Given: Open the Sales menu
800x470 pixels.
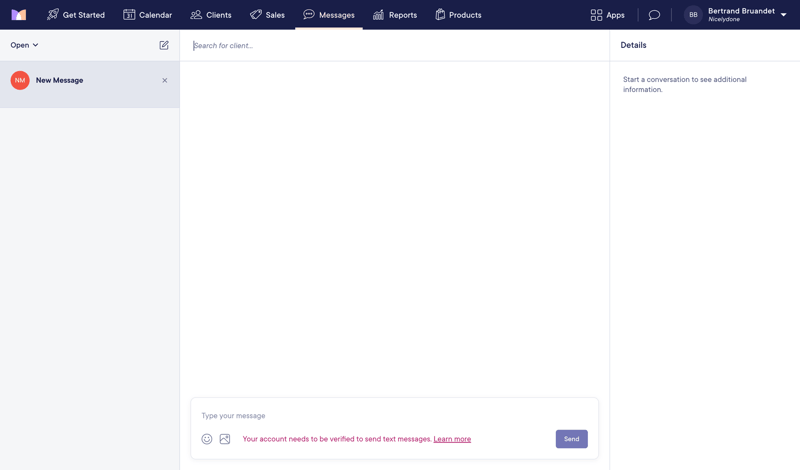Looking at the screenshot, I should pyautogui.click(x=267, y=15).
